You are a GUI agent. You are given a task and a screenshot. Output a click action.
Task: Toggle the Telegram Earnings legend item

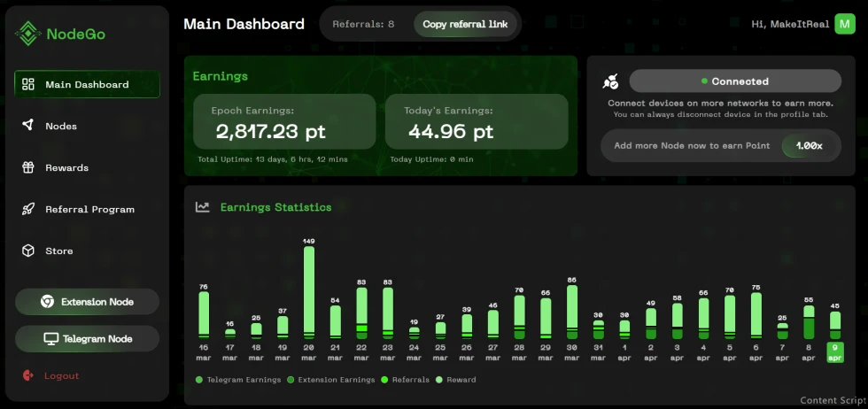pyautogui.click(x=238, y=380)
